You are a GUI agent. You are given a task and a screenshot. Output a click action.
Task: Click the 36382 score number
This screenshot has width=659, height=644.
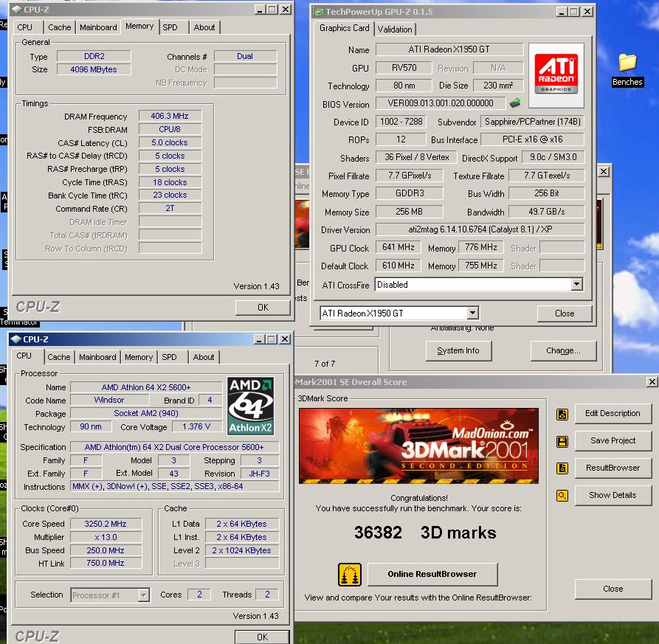(x=378, y=533)
